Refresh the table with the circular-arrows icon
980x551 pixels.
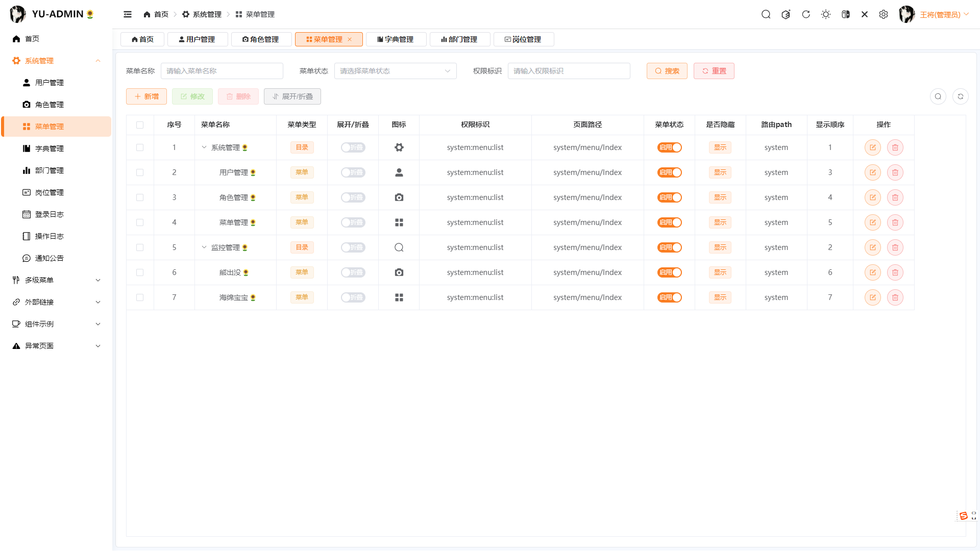point(961,96)
